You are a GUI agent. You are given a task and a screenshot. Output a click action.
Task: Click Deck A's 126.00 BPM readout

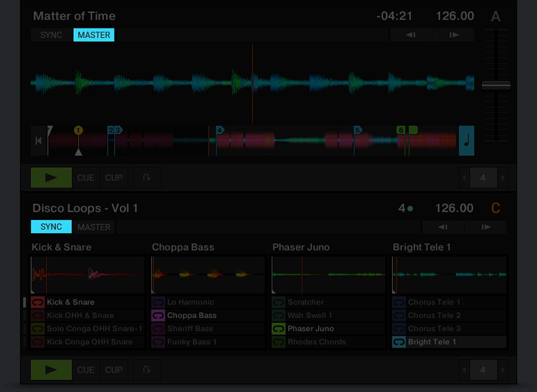(x=455, y=16)
